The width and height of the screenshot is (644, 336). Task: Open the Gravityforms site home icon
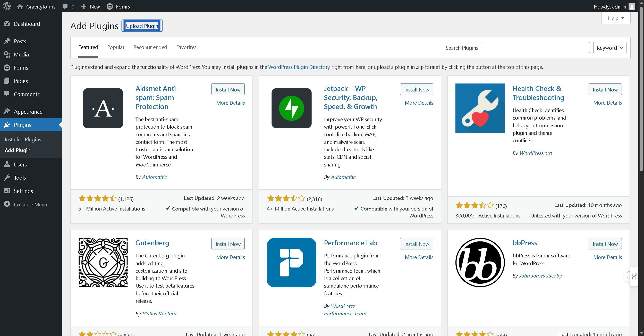20,6
